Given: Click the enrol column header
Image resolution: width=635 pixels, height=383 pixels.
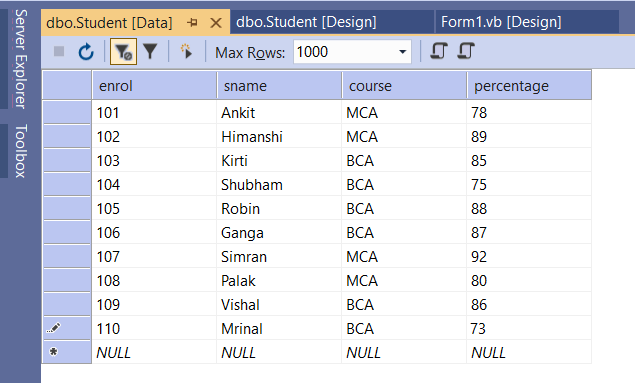Looking at the screenshot, I should (154, 85).
